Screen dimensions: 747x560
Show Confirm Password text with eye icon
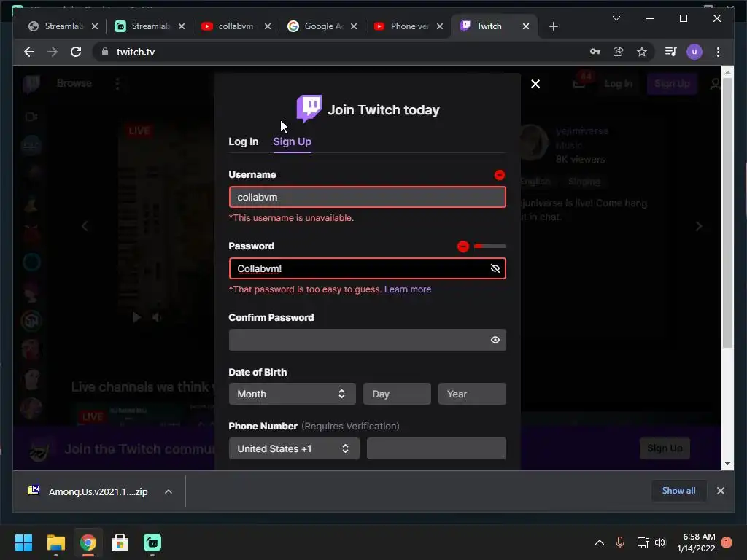[x=495, y=340]
